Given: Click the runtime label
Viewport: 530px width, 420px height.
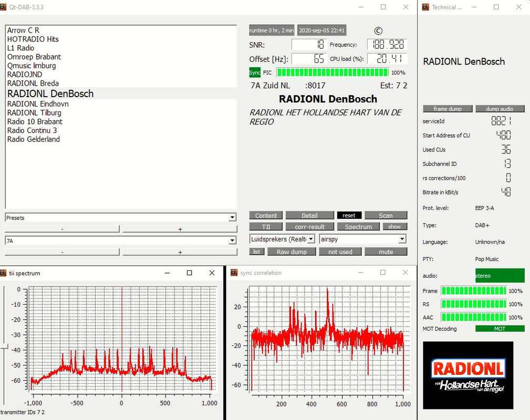Looking at the screenshot, I should click(x=272, y=30).
